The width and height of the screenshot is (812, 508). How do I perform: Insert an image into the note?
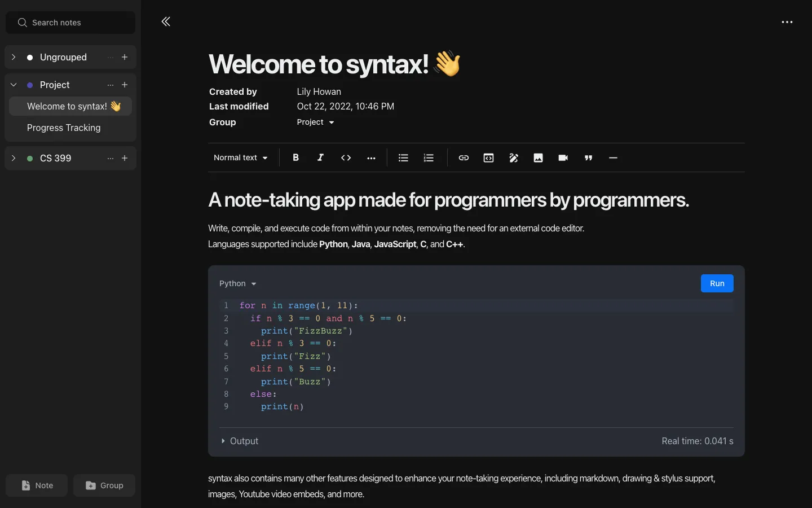(539, 158)
